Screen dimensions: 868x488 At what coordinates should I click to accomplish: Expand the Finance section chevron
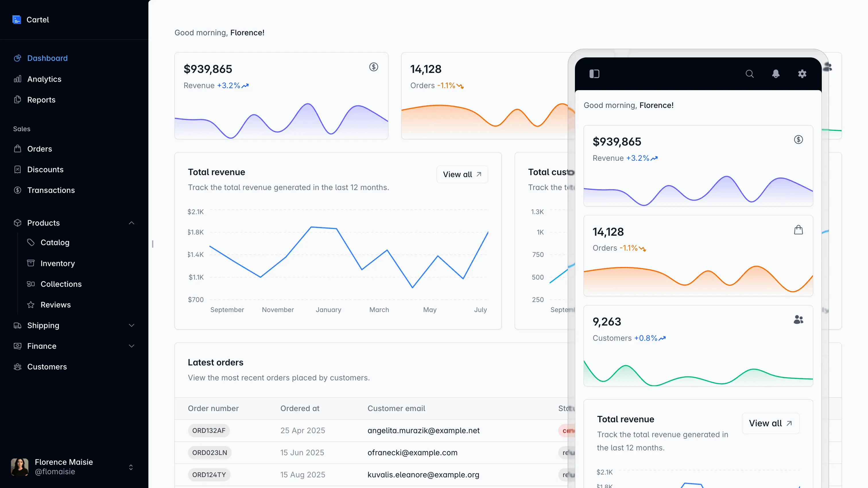pyautogui.click(x=131, y=346)
